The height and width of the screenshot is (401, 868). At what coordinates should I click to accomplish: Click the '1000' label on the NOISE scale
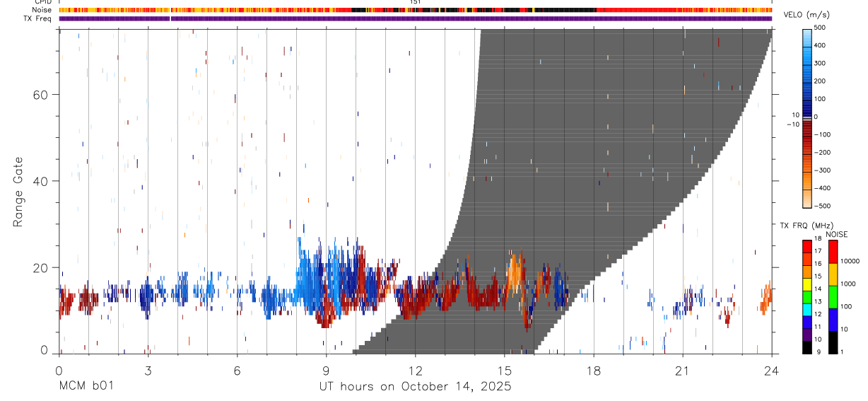[848, 284]
